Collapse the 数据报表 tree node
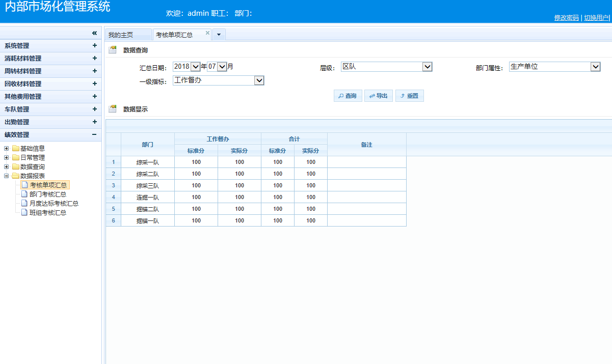The image size is (612, 364). click(x=7, y=176)
